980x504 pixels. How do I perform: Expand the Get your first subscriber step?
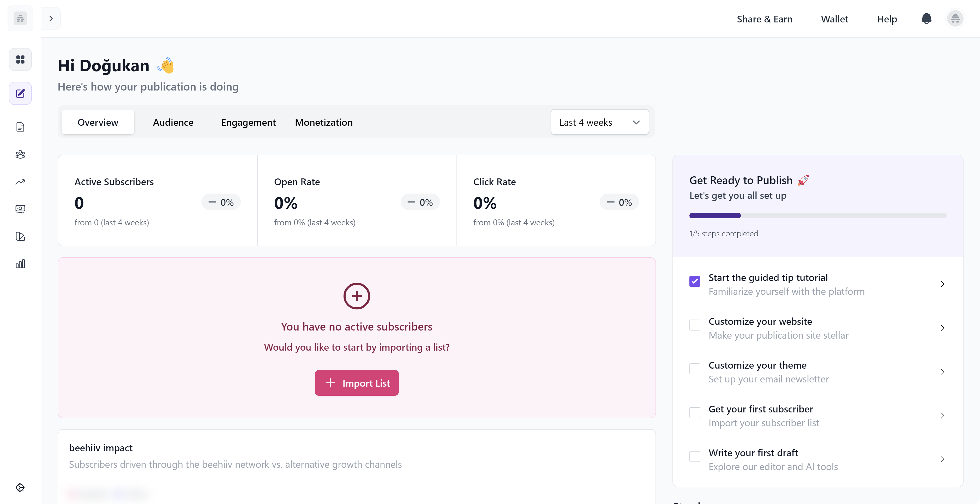coord(942,415)
